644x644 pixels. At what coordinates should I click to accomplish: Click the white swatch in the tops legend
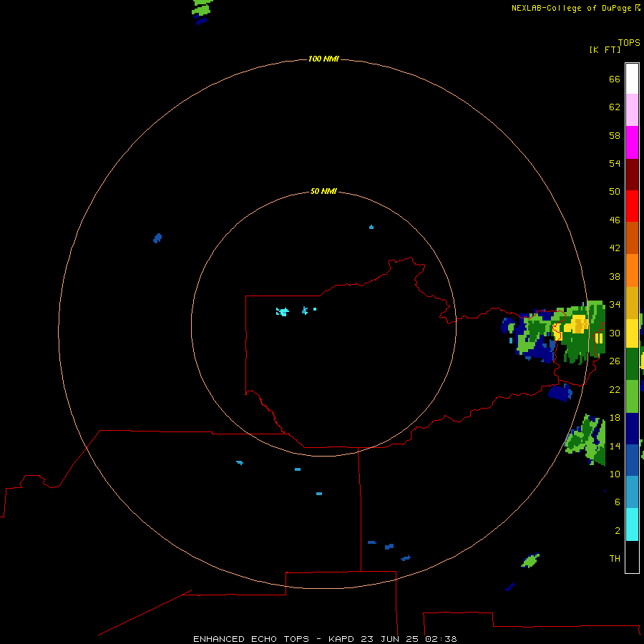tap(632, 79)
